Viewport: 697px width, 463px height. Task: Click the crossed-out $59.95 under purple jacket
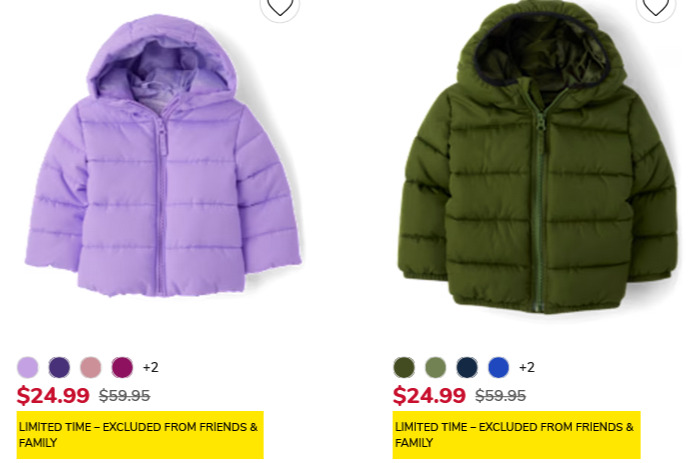[124, 395]
